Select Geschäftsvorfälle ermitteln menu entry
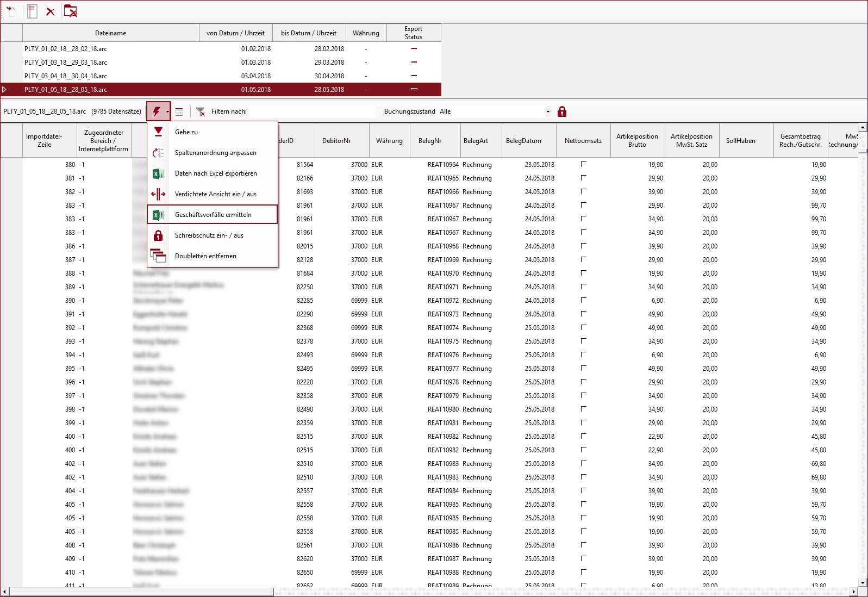Viewport: 868px width, 597px height. click(213, 215)
